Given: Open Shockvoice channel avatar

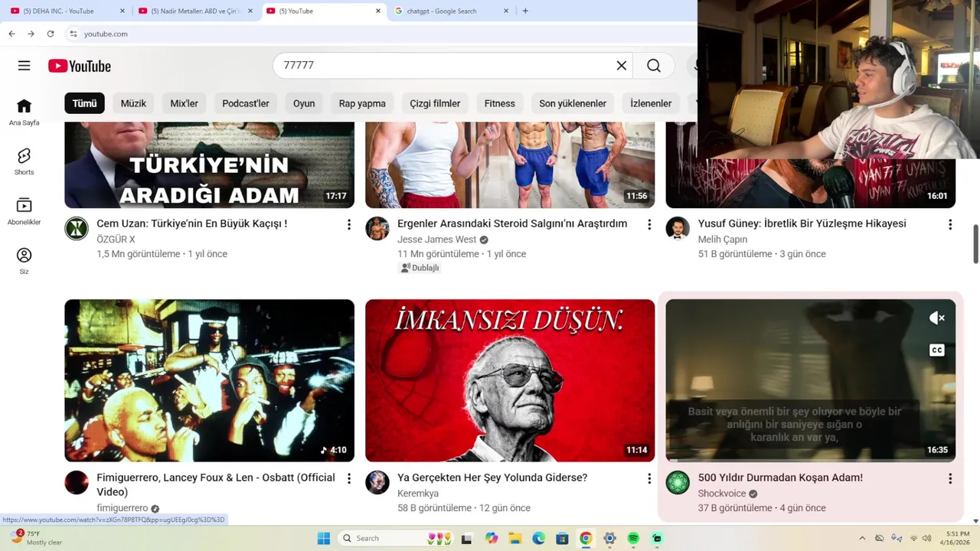Looking at the screenshot, I should coord(678,482).
